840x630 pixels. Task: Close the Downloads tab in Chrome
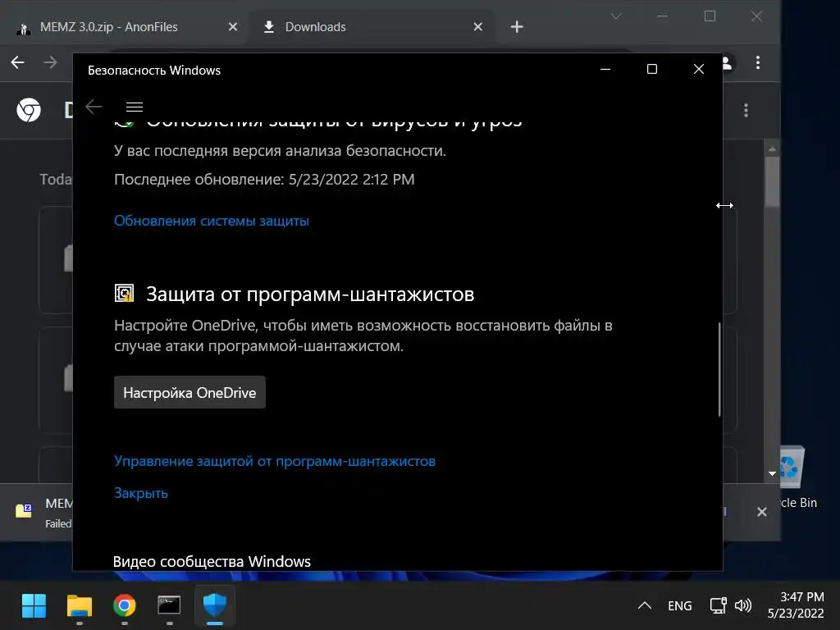coord(478,27)
